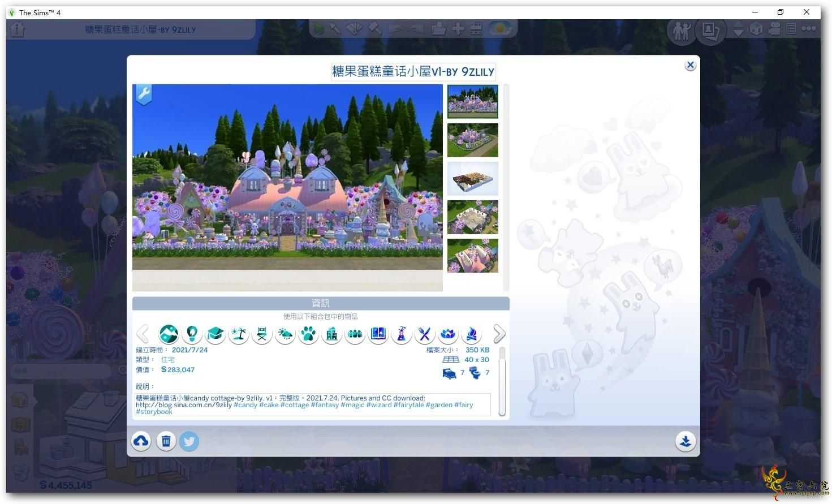
Task: Share the lot via Twitter button
Action: [x=189, y=441]
